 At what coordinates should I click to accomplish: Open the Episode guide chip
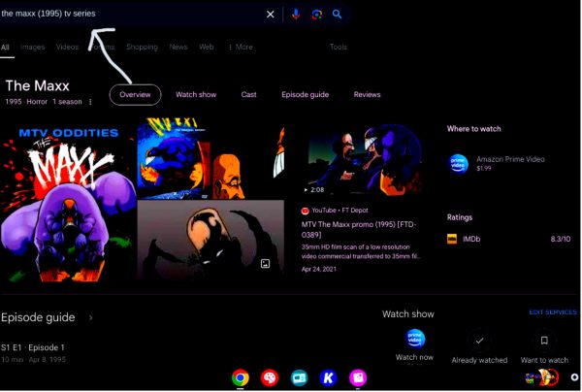pos(306,95)
